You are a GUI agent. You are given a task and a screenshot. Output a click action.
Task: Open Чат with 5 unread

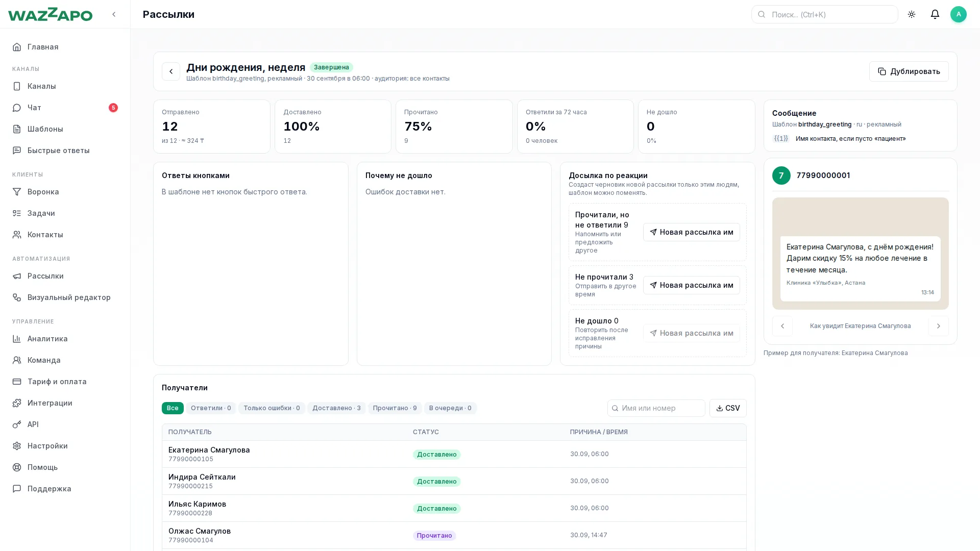click(x=65, y=108)
